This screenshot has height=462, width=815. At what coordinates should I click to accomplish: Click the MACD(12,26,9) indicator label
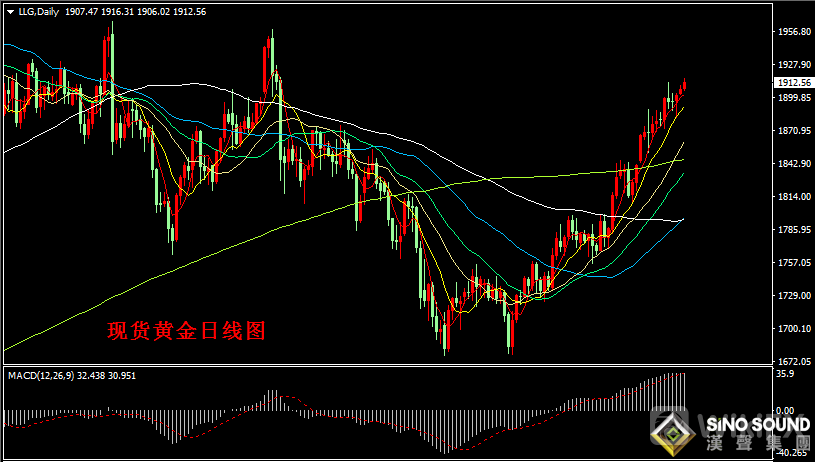point(41,375)
